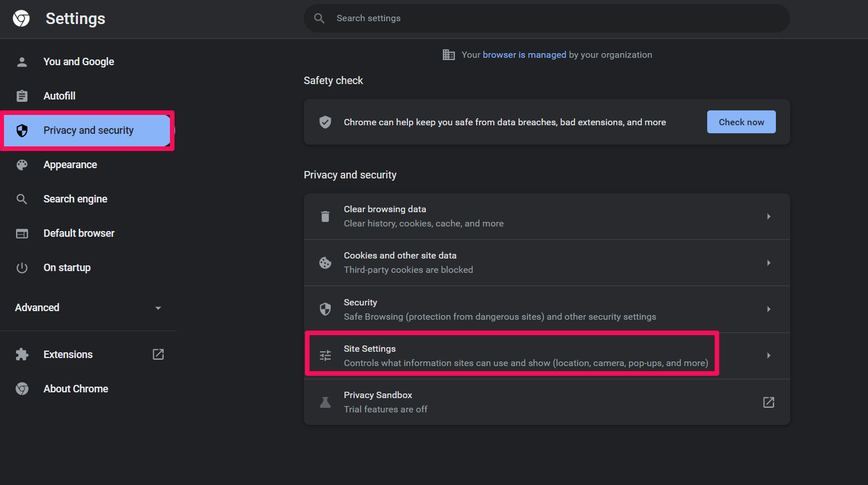The image size is (868, 485).
Task: Follow the browser is managed link
Action: tap(524, 55)
